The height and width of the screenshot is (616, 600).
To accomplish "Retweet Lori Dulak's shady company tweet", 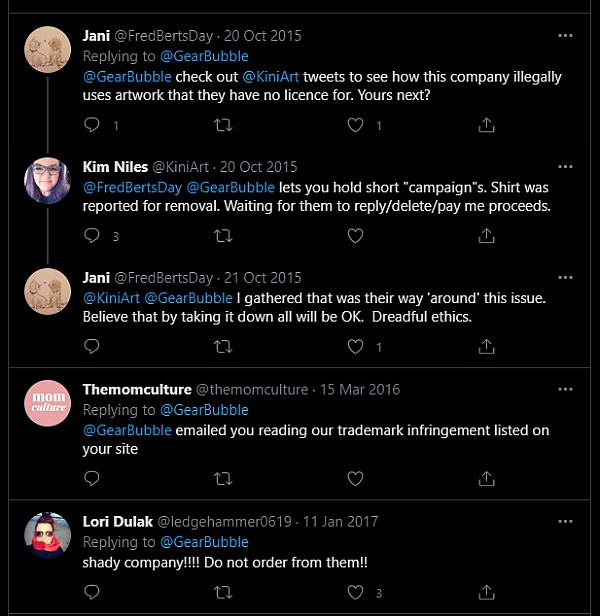I will tap(224, 592).
